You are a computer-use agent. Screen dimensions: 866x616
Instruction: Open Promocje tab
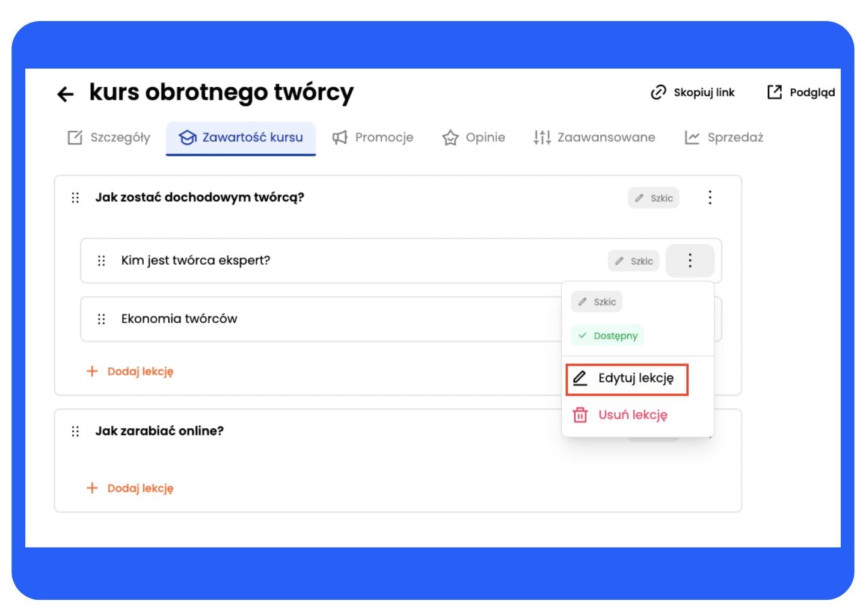[373, 137]
